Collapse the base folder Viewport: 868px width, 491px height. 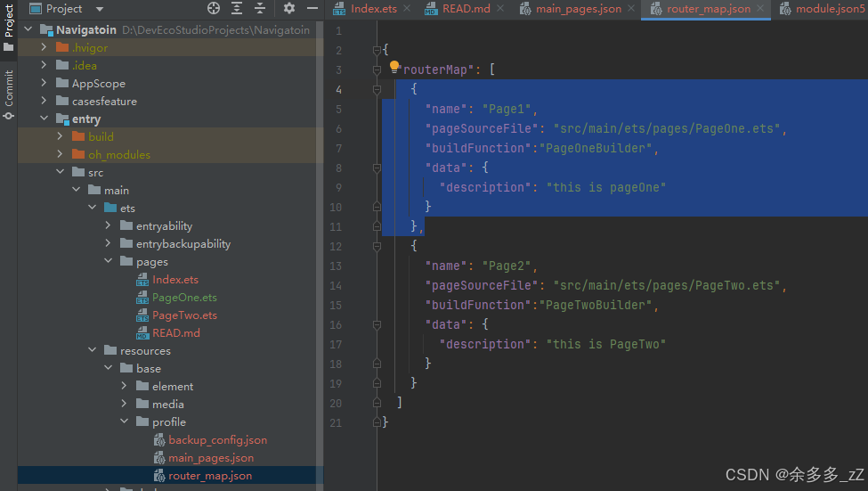point(108,367)
